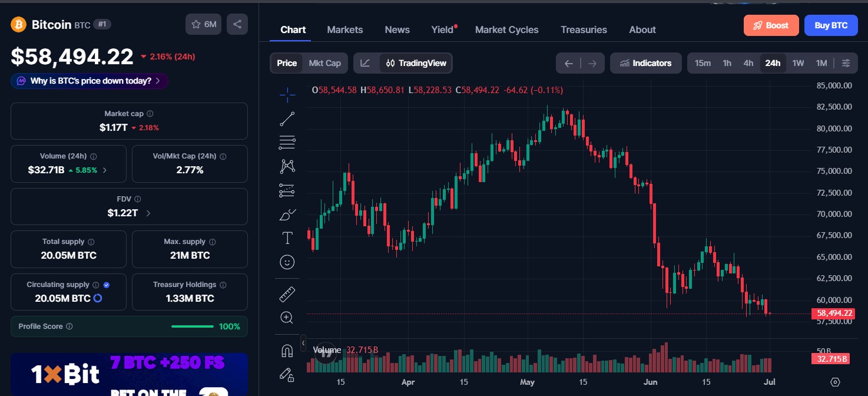Viewport: 868px width, 396px height.
Task: Click the Buy BTC button
Action: [x=831, y=25]
